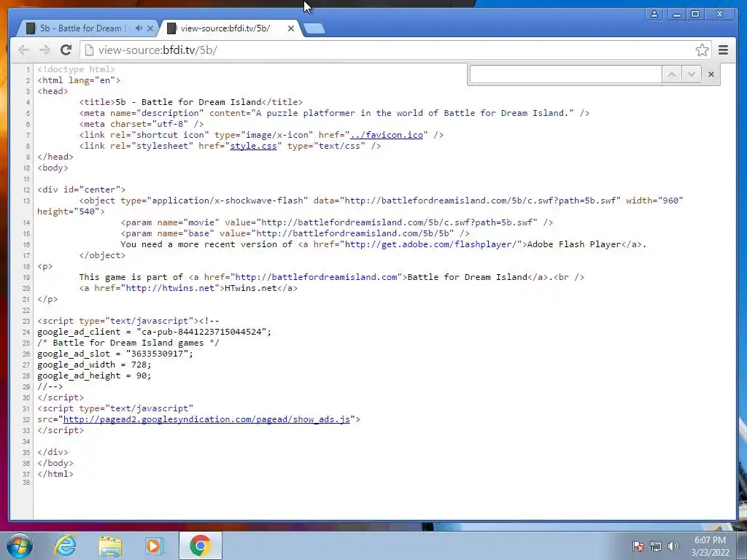The width and height of the screenshot is (747, 560).
Task: Go to next find result arrow
Action: [x=692, y=74]
